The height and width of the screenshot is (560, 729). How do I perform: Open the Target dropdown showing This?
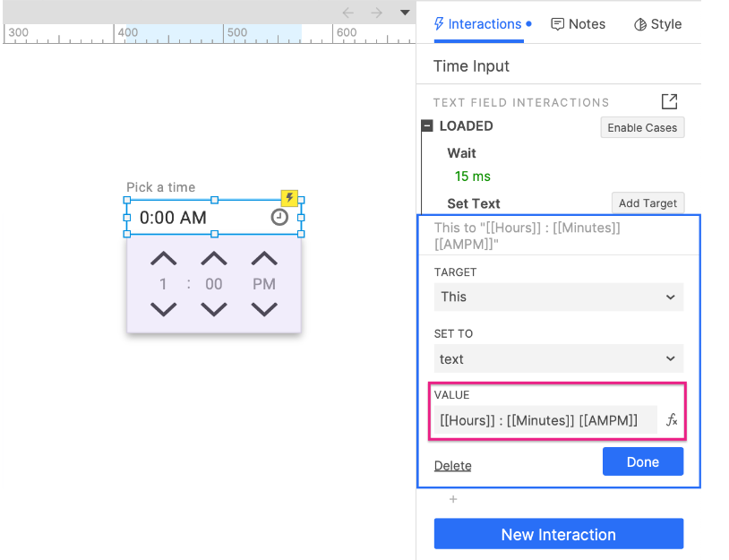click(558, 297)
